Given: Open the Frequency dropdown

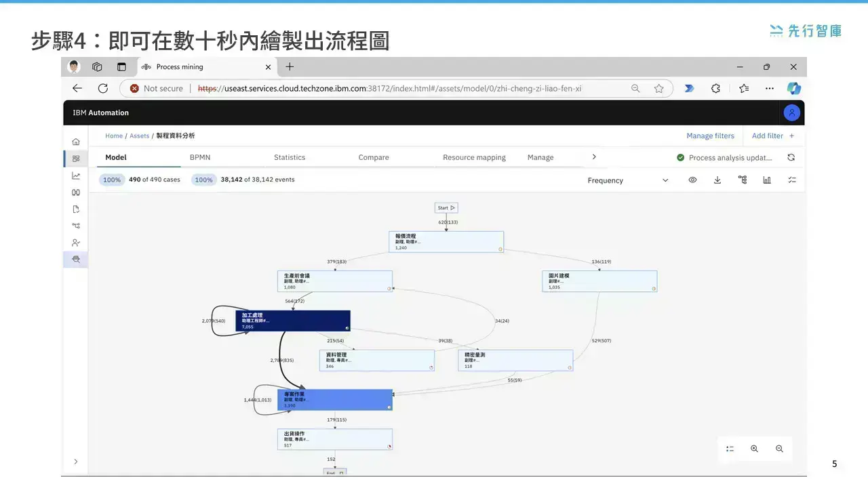Looking at the screenshot, I should pyautogui.click(x=628, y=180).
